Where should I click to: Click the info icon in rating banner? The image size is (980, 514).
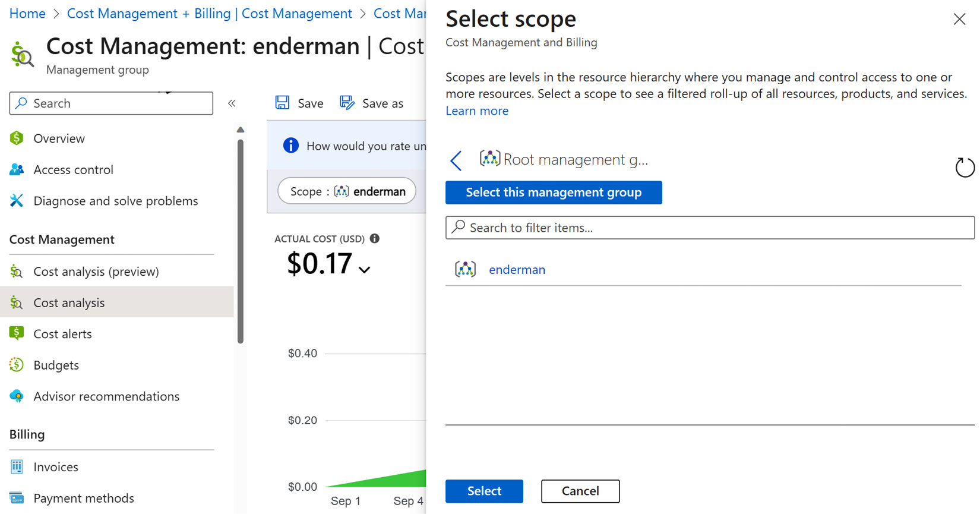(x=290, y=146)
